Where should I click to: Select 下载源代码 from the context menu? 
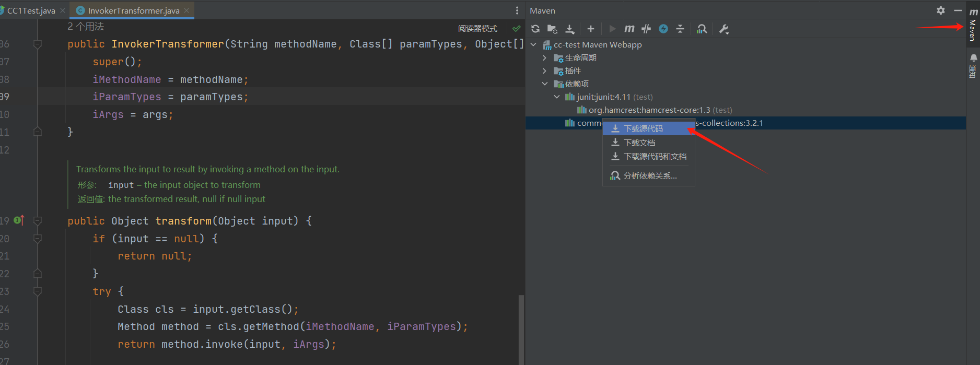(643, 129)
